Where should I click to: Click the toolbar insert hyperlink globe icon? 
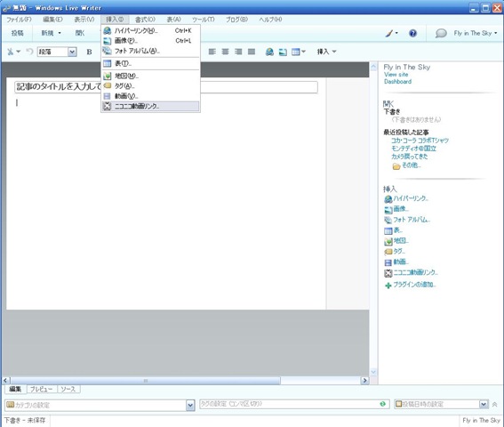coord(269,52)
